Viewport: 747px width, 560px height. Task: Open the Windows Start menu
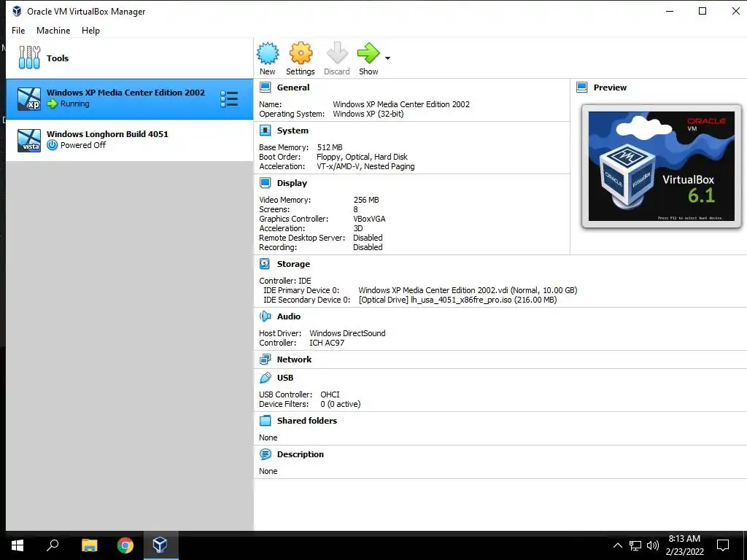[x=18, y=545]
